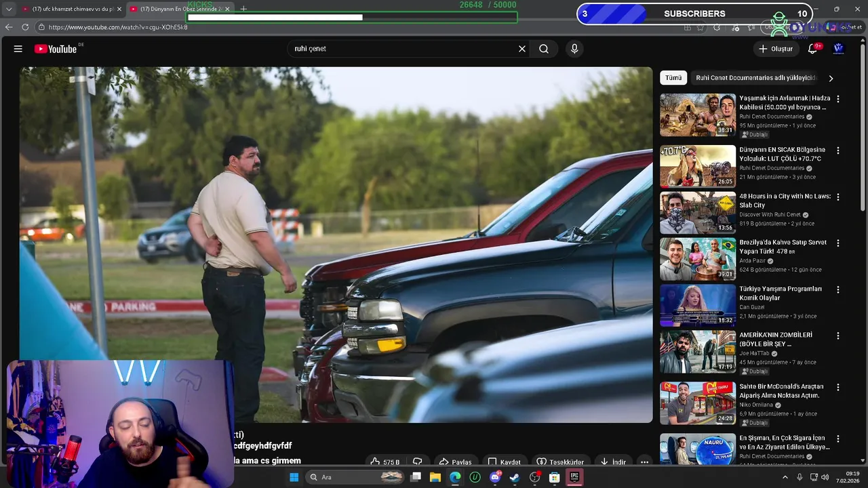Open the account avatar menu
This screenshot has width=868, height=488.
(838, 49)
